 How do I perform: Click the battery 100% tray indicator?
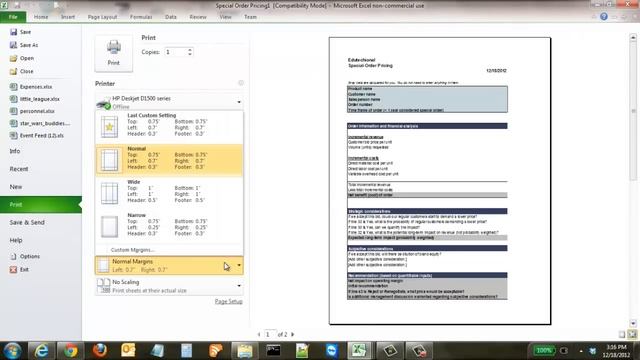click(x=544, y=350)
